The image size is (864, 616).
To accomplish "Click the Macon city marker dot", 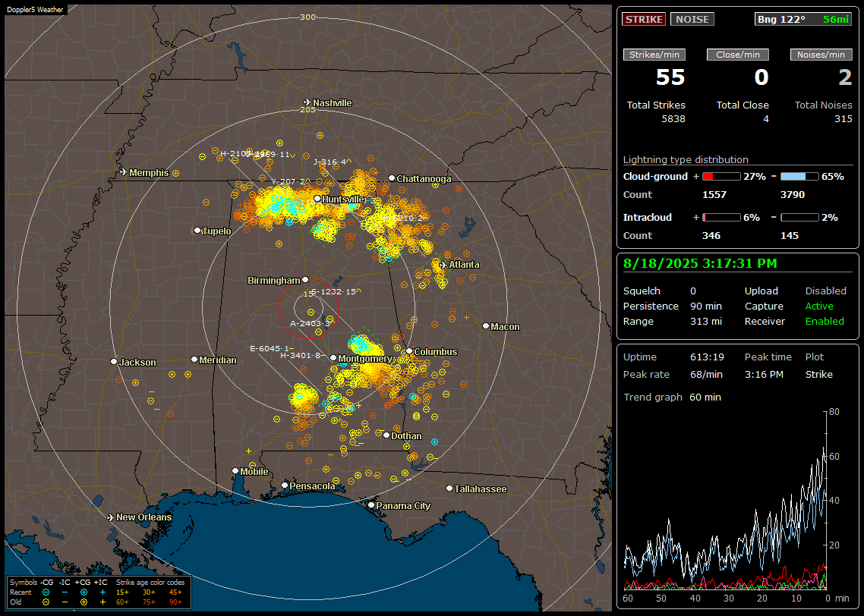I will click(x=485, y=326).
